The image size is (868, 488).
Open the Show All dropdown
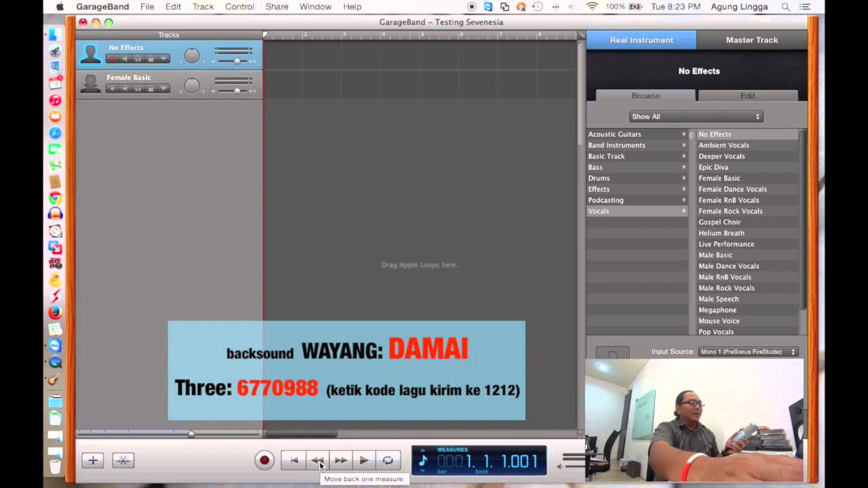(x=696, y=117)
